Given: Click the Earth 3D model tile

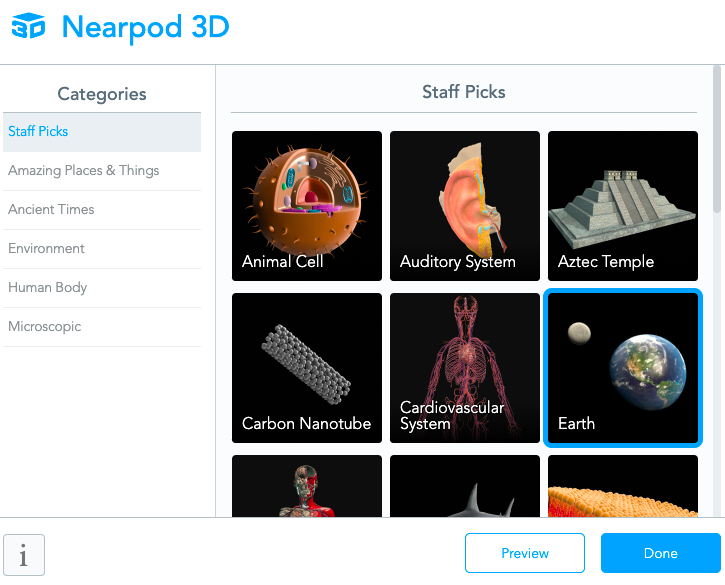Looking at the screenshot, I should pos(623,368).
